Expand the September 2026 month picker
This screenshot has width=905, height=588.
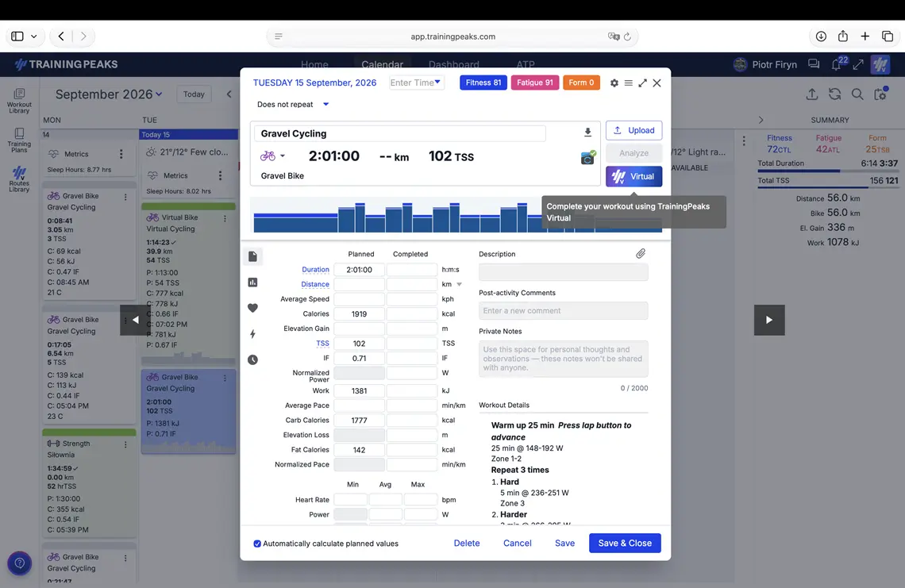pos(109,94)
